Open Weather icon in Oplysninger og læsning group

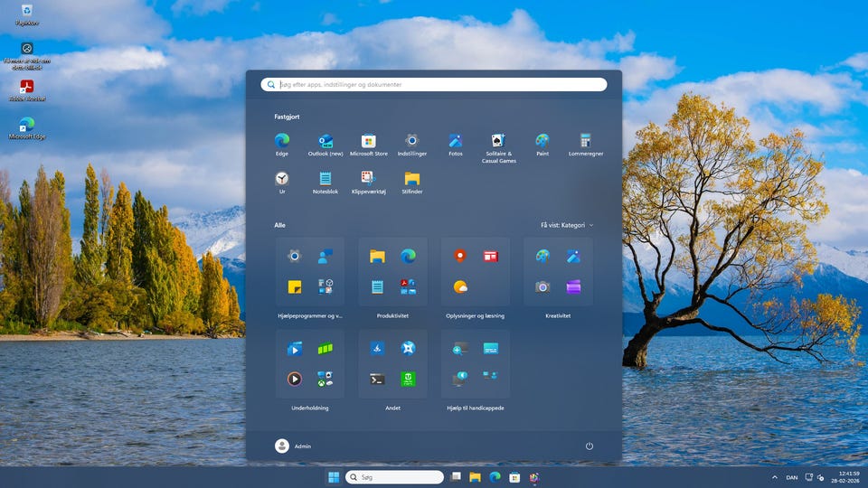click(x=460, y=286)
